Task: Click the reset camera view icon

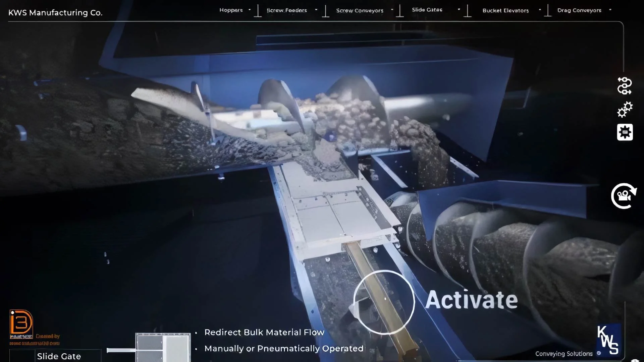Action: pyautogui.click(x=624, y=196)
